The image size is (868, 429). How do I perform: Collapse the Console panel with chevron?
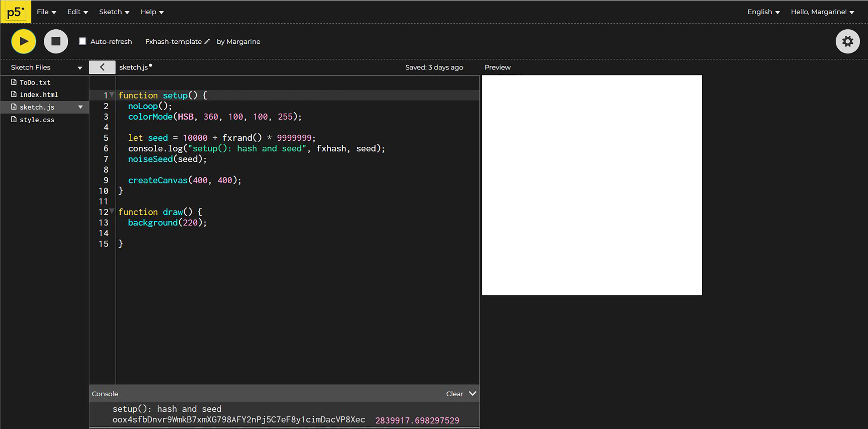[x=472, y=393]
